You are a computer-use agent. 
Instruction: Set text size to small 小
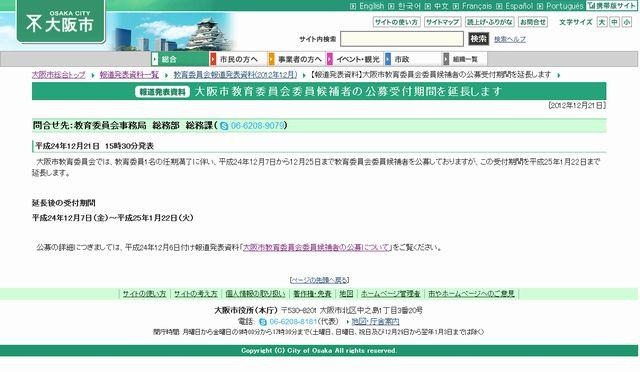(627, 22)
